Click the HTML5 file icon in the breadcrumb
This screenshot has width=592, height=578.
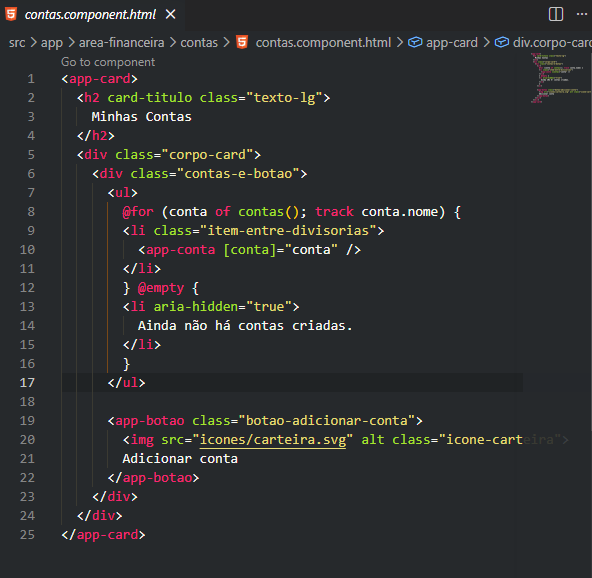tap(242, 42)
